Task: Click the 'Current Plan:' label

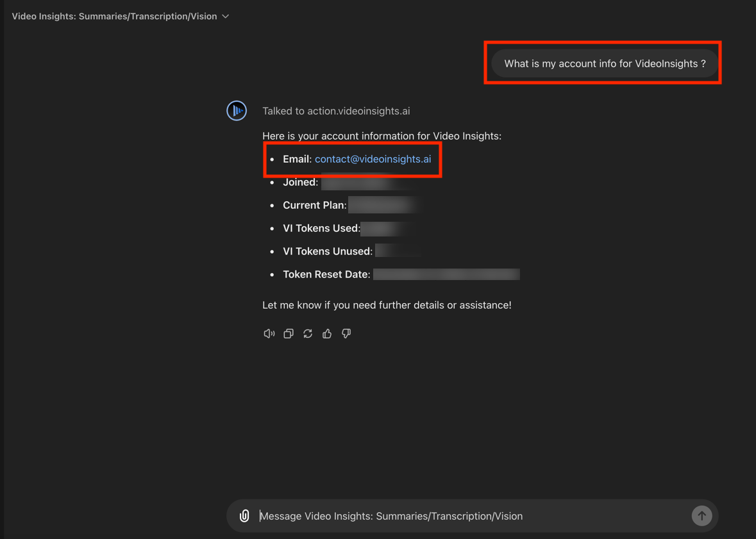Action: click(315, 205)
